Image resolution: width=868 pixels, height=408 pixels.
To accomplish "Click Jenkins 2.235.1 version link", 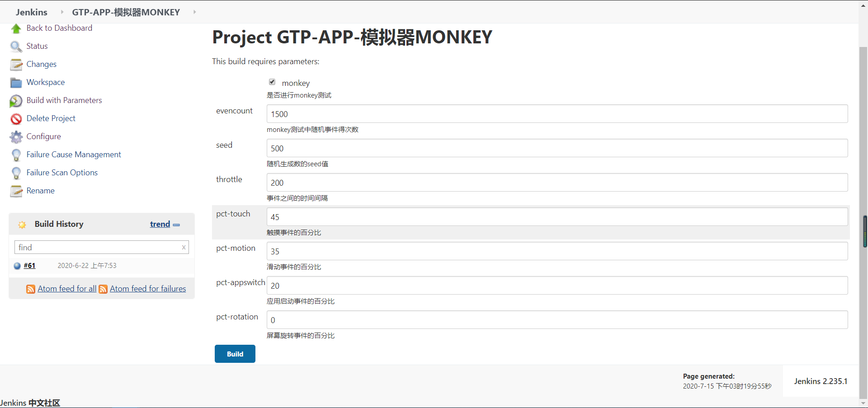I will tap(821, 381).
